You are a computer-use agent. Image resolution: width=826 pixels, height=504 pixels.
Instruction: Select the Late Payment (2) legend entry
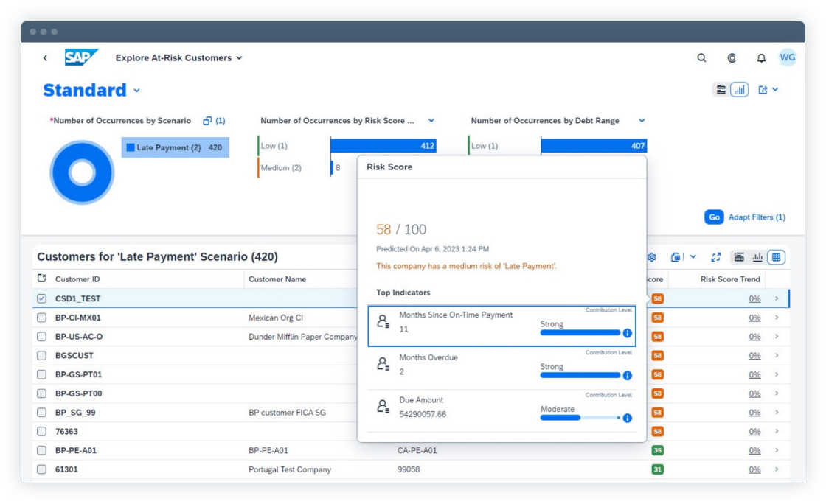pyautogui.click(x=176, y=148)
